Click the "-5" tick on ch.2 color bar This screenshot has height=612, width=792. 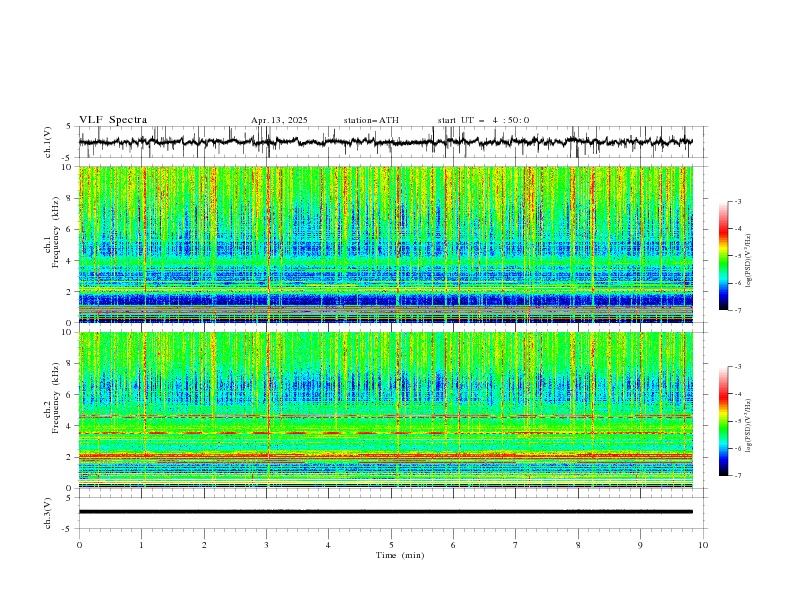pyautogui.click(x=738, y=421)
